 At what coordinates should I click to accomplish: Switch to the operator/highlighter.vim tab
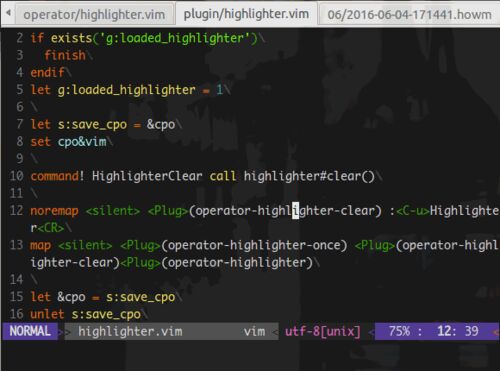point(94,15)
